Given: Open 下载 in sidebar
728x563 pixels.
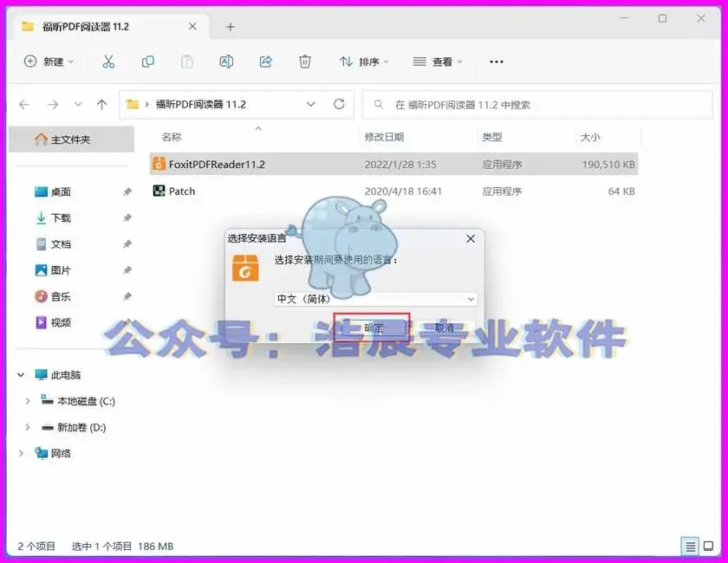Looking at the screenshot, I should pyautogui.click(x=61, y=217).
